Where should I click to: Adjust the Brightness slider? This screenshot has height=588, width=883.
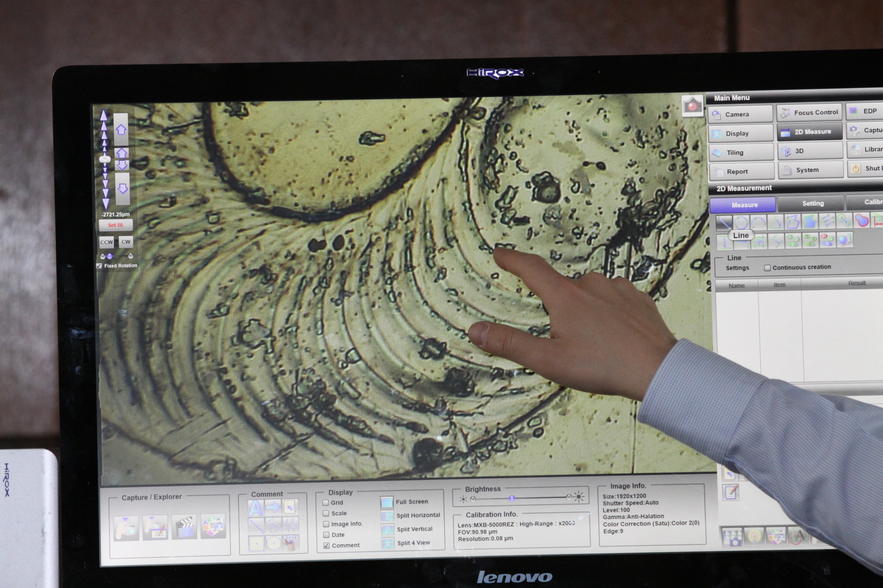coord(512,499)
